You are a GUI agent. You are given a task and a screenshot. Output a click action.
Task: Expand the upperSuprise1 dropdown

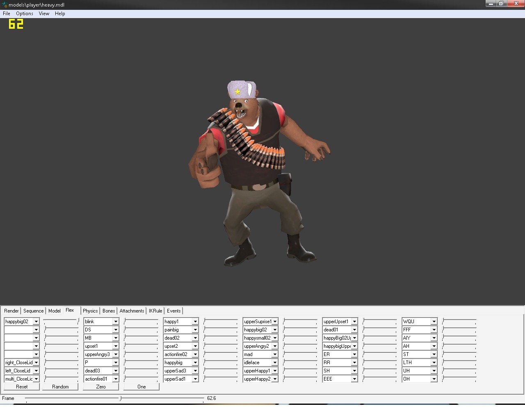(275, 322)
